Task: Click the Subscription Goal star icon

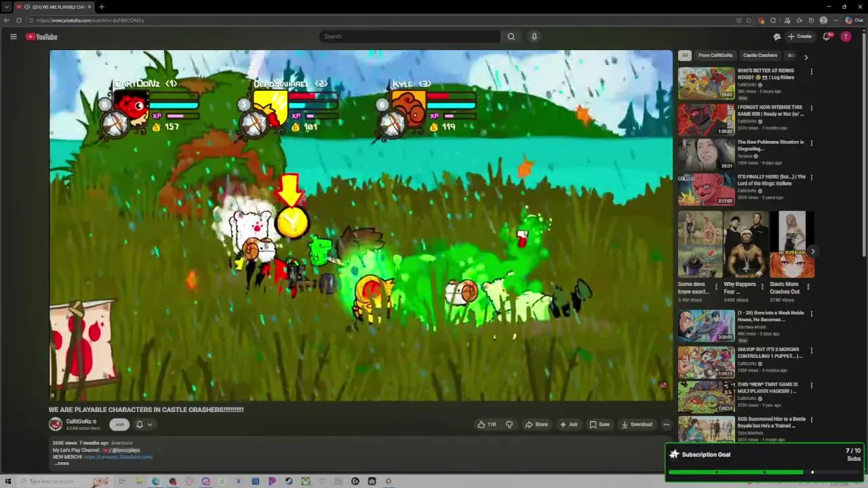Action: [x=674, y=454]
